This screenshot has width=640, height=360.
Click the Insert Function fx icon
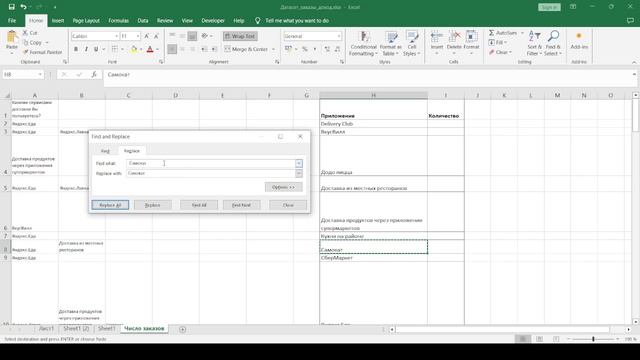[x=94, y=75]
